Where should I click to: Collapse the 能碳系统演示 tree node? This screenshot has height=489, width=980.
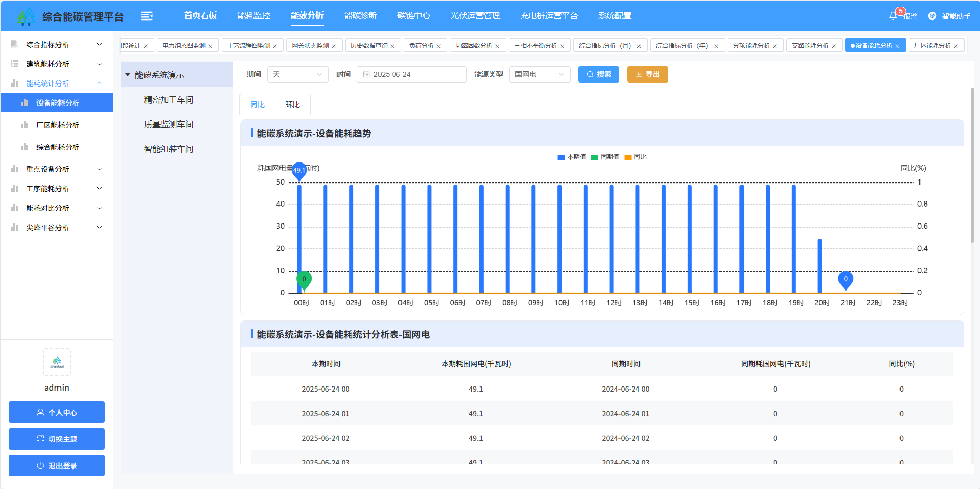[x=129, y=74]
